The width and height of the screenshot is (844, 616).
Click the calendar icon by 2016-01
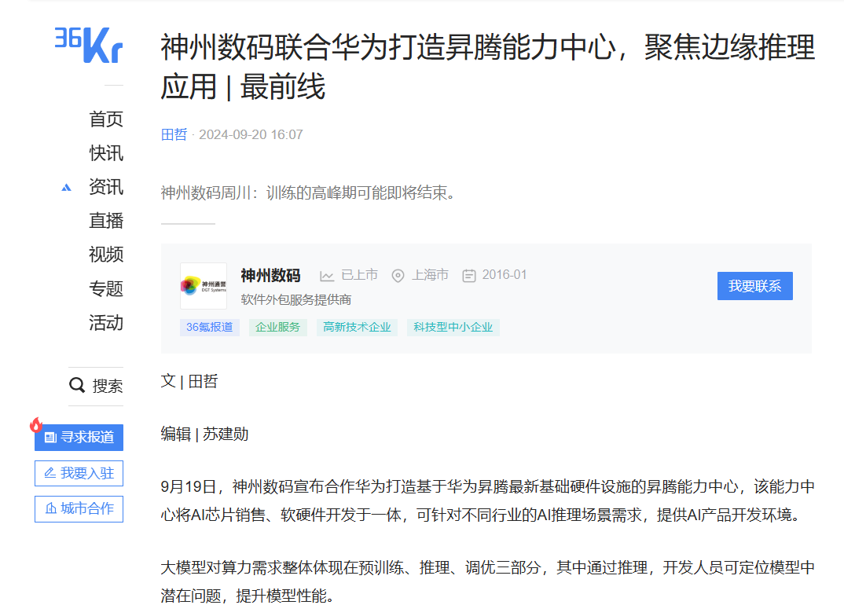[x=469, y=276]
